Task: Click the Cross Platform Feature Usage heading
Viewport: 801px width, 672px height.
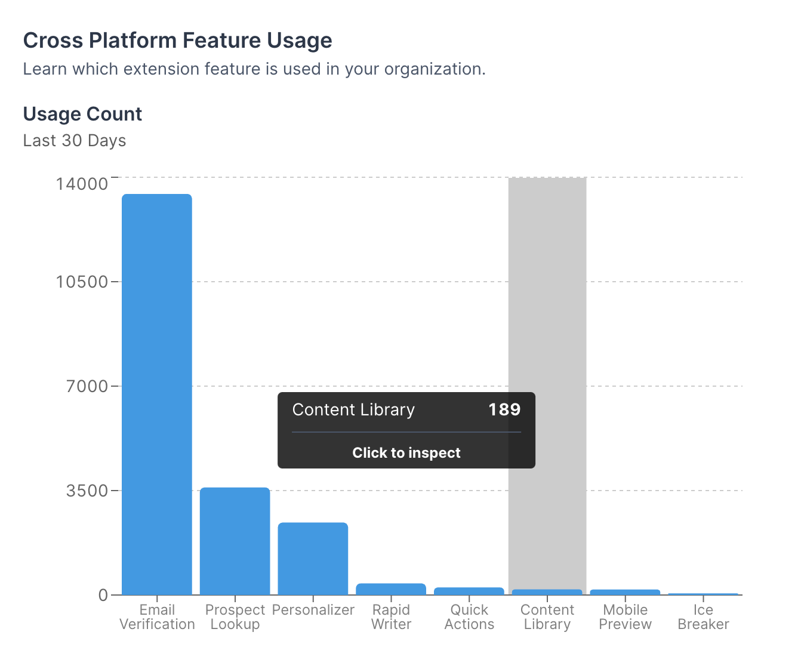Action: pyautogui.click(x=177, y=41)
